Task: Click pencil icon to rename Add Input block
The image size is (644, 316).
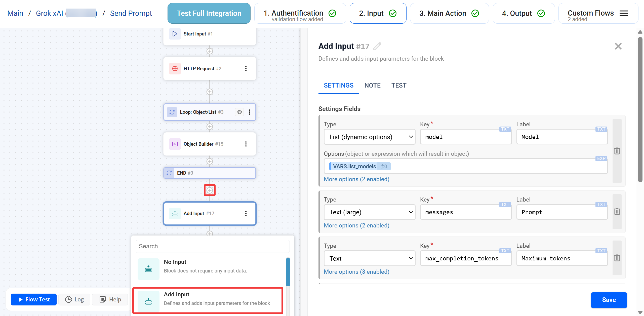Action: pyautogui.click(x=377, y=46)
